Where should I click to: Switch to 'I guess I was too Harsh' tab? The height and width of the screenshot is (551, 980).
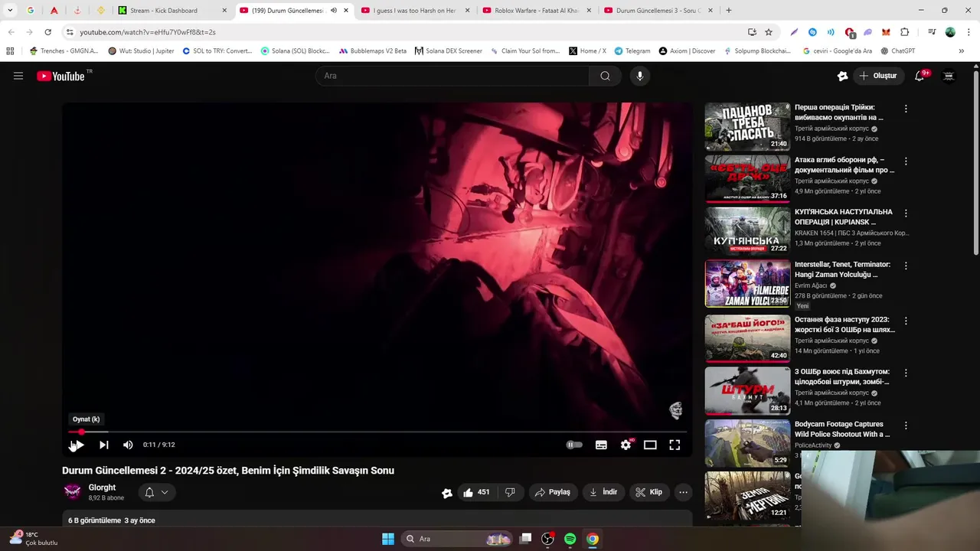415,11
